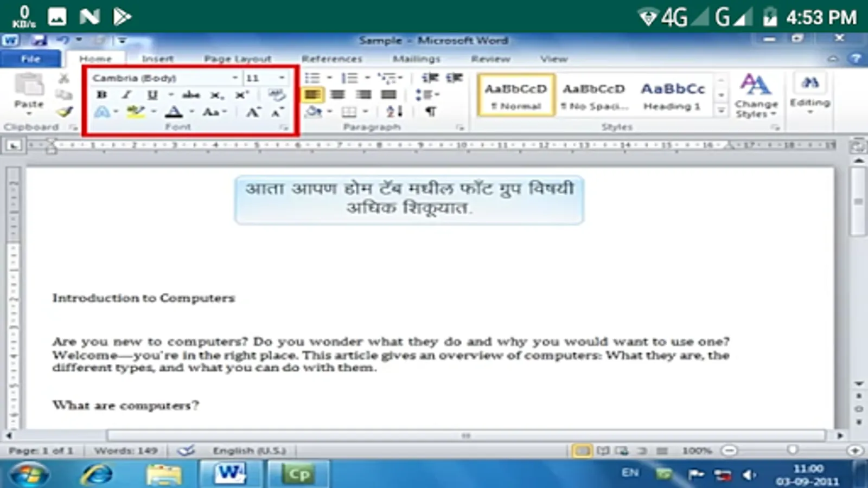Toggle Subscript formatting

click(x=217, y=95)
